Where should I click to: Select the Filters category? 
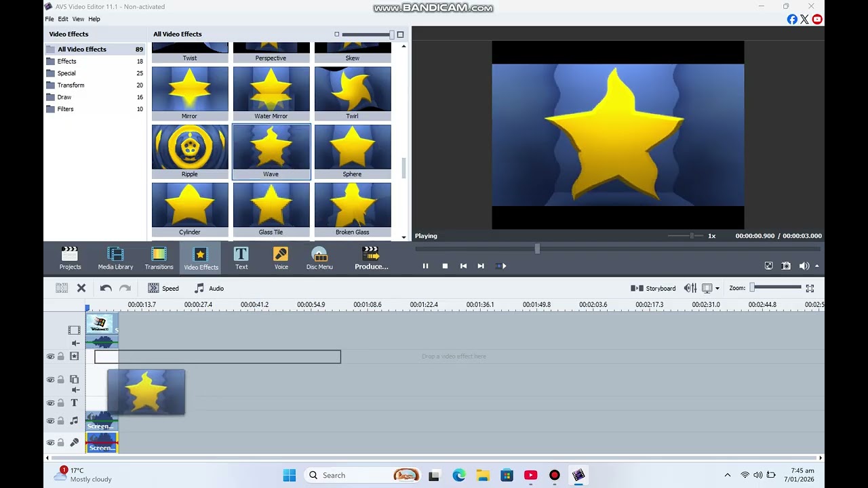tap(94, 108)
